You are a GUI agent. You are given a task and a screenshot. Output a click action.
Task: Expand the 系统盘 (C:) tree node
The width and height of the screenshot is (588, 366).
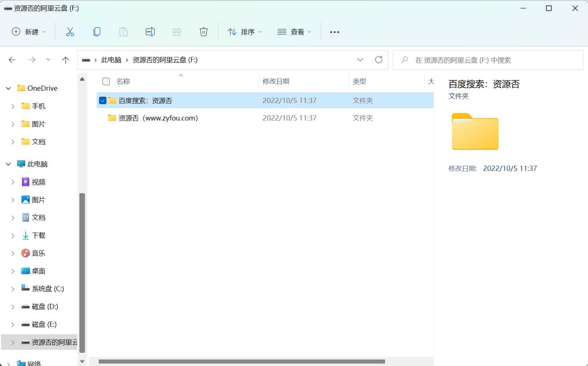13,289
